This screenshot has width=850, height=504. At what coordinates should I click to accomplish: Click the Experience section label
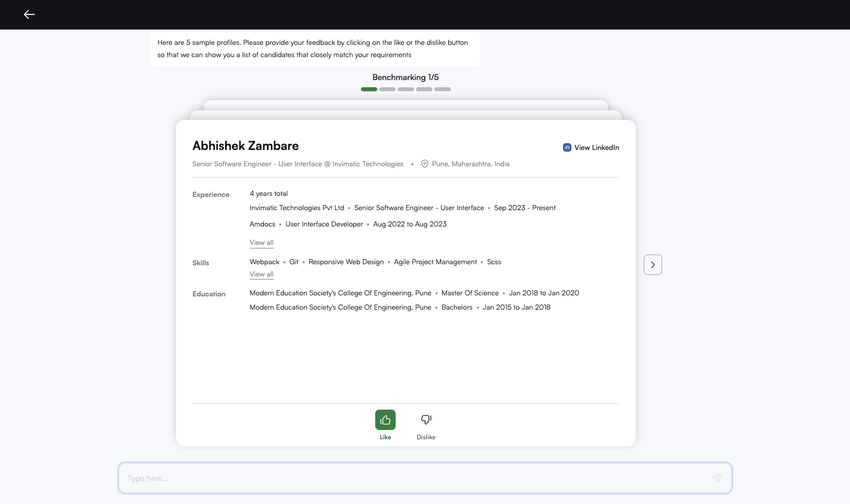click(x=211, y=194)
